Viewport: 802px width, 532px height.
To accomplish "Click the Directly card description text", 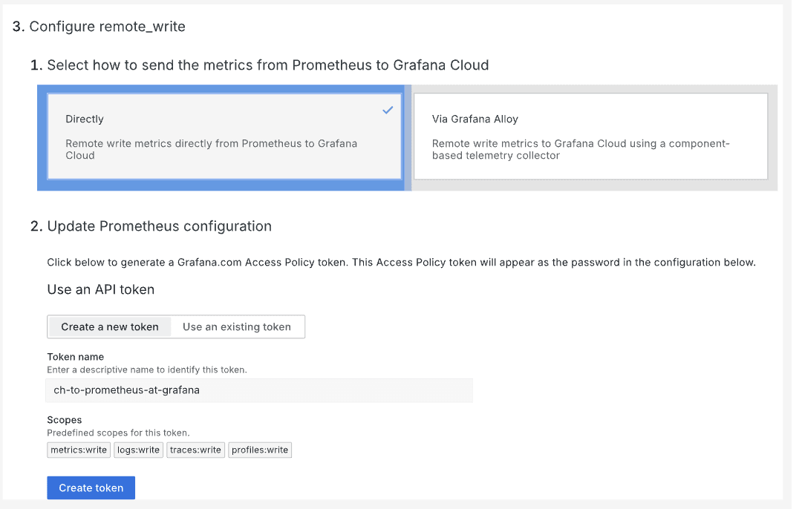I will [x=211, y=149].
